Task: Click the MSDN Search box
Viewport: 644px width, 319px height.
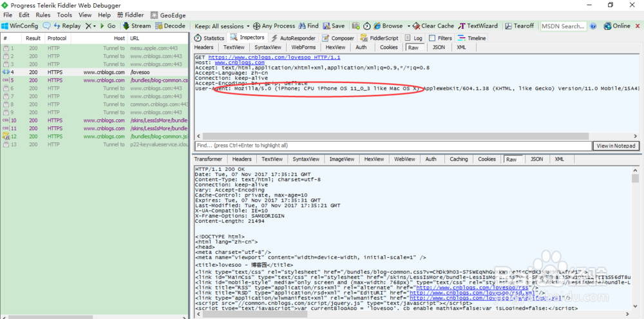Action: (563, 26)
